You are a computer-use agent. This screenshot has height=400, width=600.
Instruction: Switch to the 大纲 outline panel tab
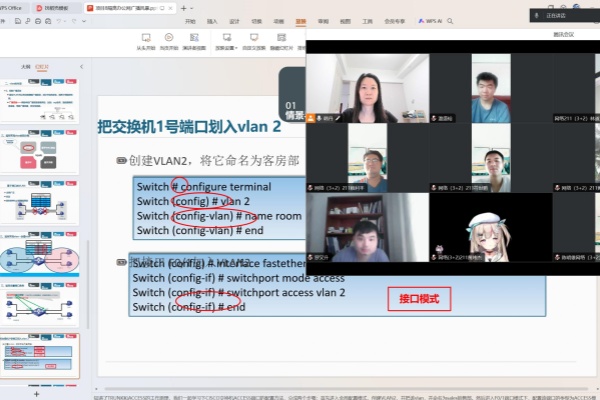click(26, 66)
